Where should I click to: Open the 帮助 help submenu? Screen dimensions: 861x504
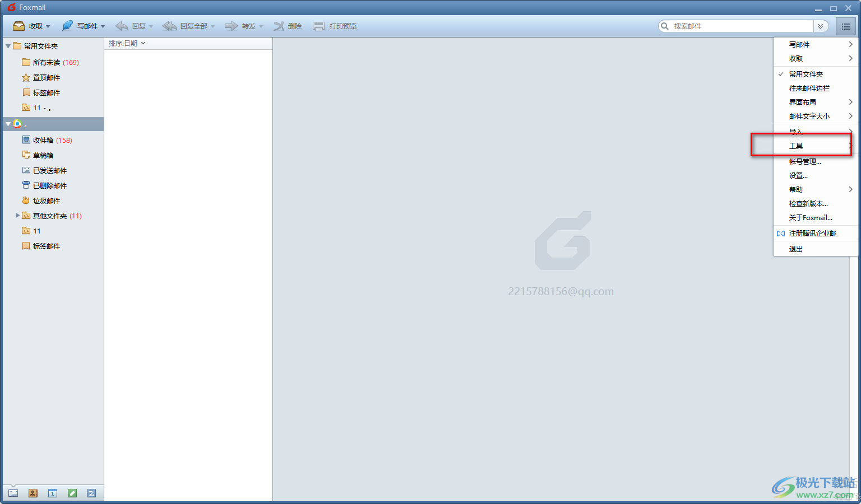coord(816,189)
